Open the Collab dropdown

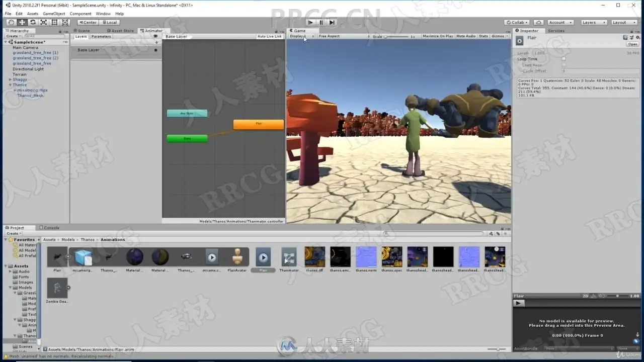click(x=517, y=22)
